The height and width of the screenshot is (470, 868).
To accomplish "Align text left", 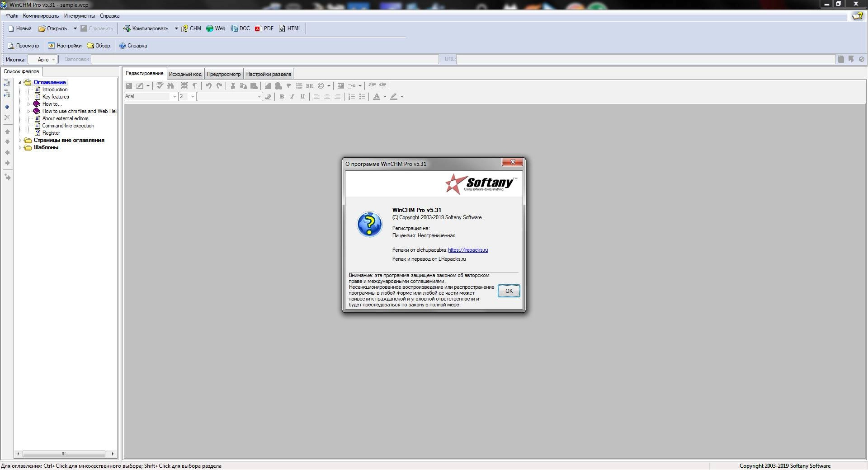I will (x=316, y=97).
